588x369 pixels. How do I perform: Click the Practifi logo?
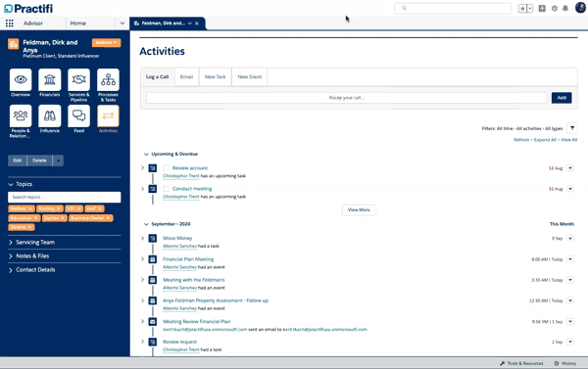pyautogui.click(x=28, y=8)
